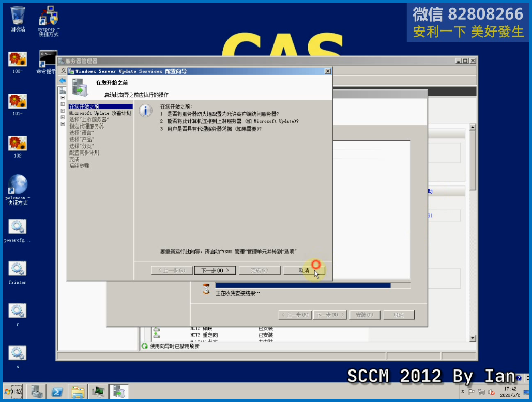Select the 指定代理服务器 wizard step
The image size is (532, 402).
pyautogui.click(x=86, y=126)
